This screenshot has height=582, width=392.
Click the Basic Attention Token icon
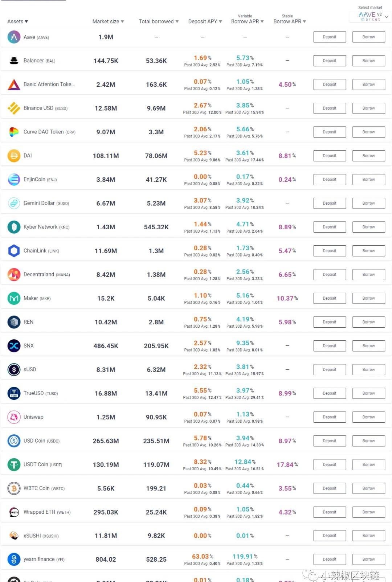[x=14, y=85]
